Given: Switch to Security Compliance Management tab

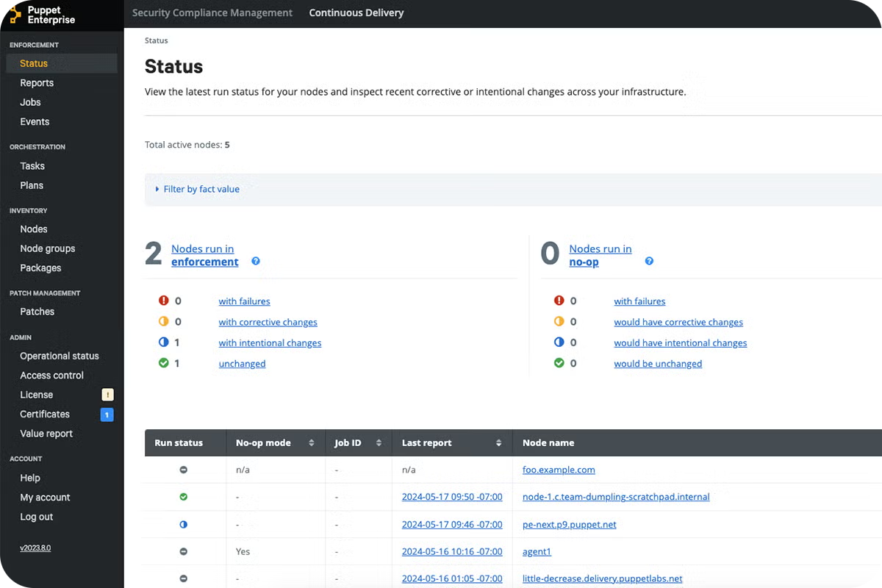Looking at the screenshot, I should [212, 12].
